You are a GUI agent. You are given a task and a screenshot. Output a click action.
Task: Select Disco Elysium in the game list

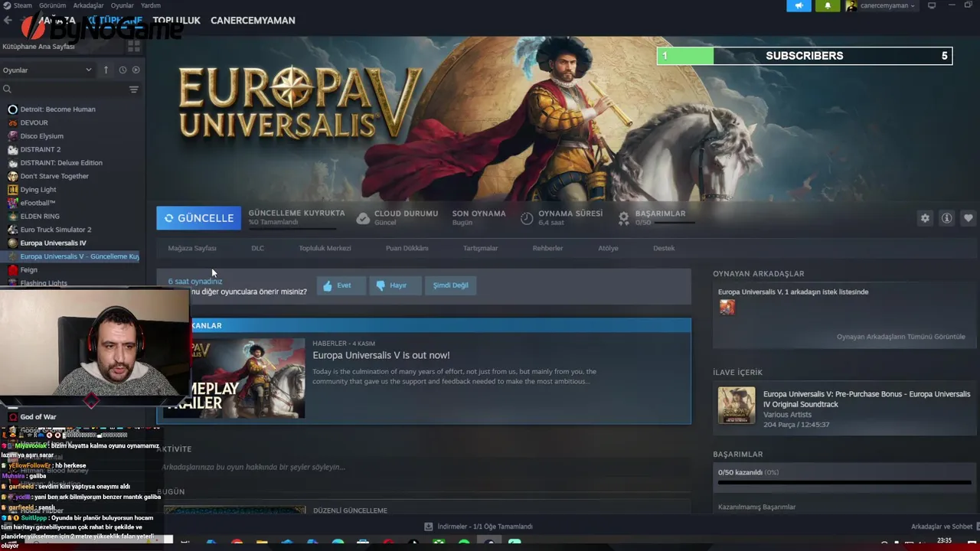tap(41, 136)
